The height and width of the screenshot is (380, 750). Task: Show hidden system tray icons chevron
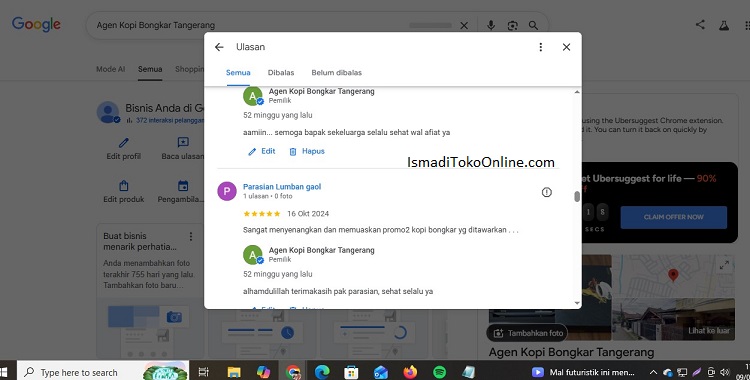pyautogui.click(x=652, y=372)
